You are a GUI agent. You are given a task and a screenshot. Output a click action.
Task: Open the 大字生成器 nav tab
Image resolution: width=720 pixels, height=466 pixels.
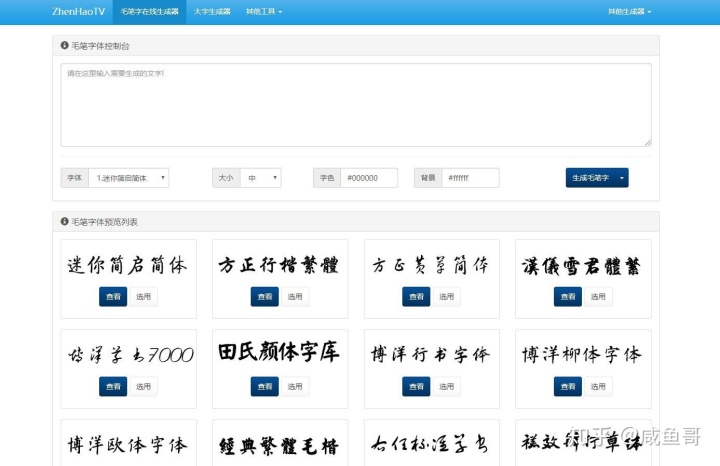[212, 12]
